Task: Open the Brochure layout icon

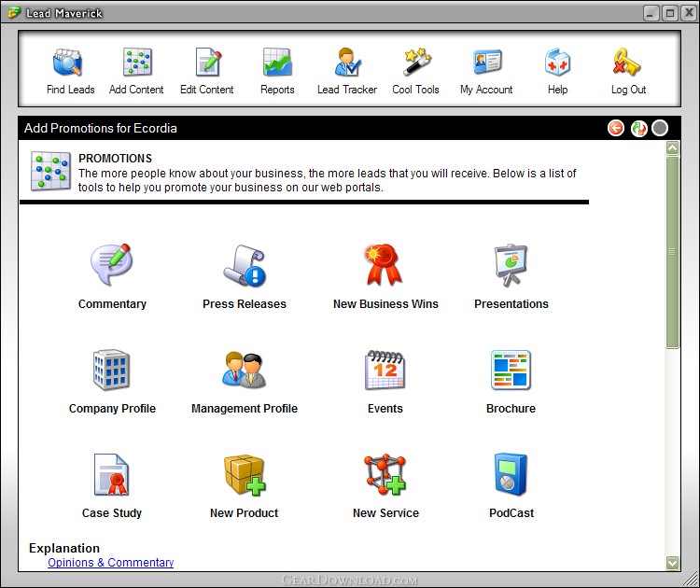Action: pyautogui.click(x=511, y=370)
